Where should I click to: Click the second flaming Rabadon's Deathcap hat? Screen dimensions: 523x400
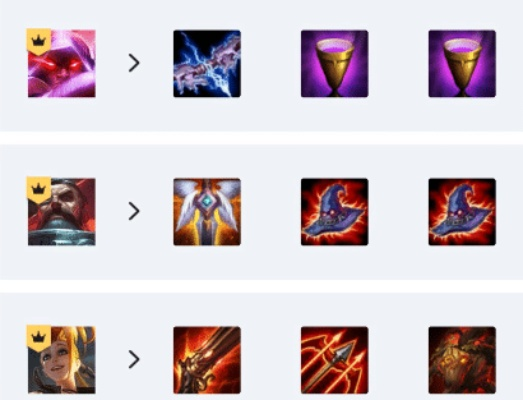point(462,212)
